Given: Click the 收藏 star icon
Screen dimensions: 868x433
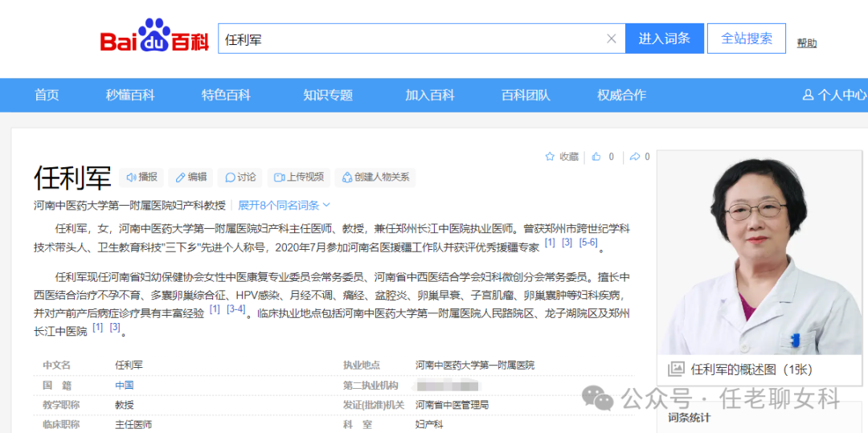Looking at the screenshot, I should pyautogui.click(x=550, y=157).
